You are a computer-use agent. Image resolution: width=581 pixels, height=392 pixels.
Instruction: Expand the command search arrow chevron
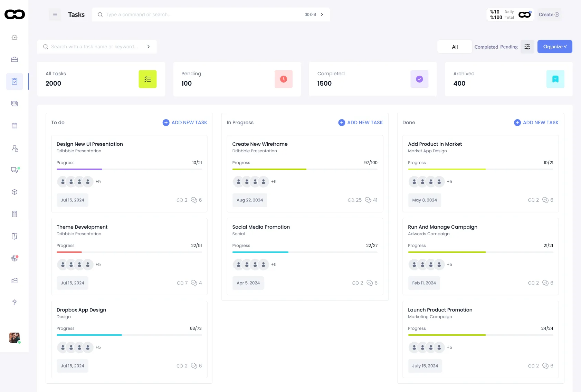tap(322, 15)
